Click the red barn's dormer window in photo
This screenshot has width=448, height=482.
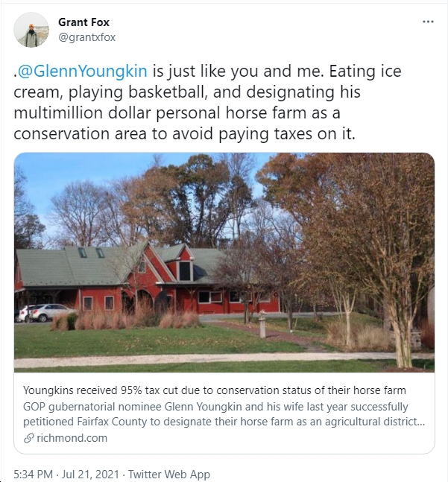coord(184,270)
